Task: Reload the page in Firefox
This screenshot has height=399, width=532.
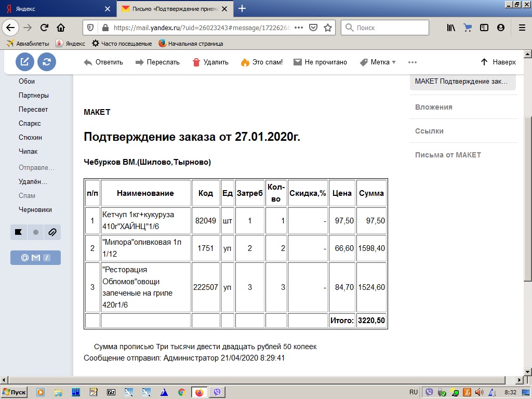Action: (x=44, y=28)
